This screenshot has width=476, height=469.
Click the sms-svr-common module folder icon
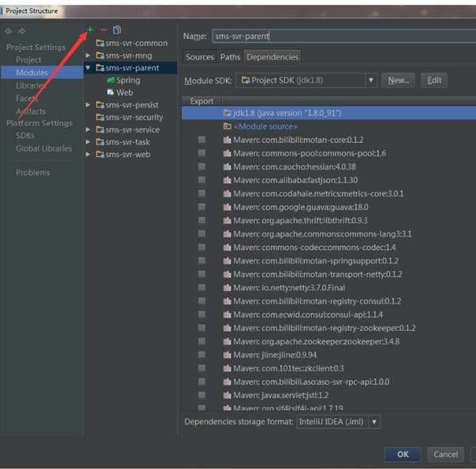point(100,43)
